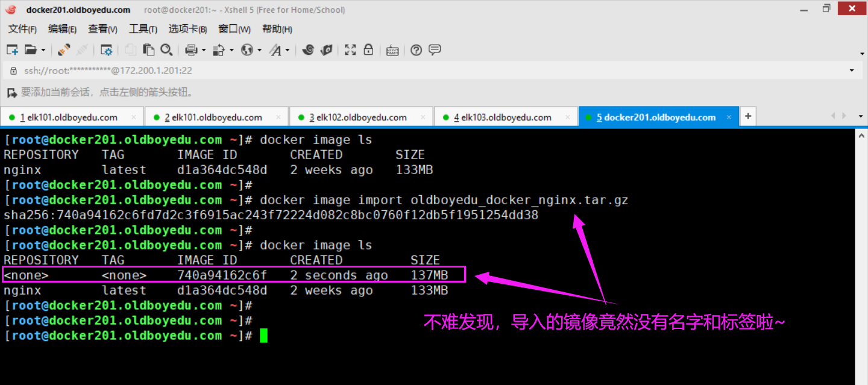Click the reconnect plug icon
Screen dimensions: 868x385
[64, 50]
